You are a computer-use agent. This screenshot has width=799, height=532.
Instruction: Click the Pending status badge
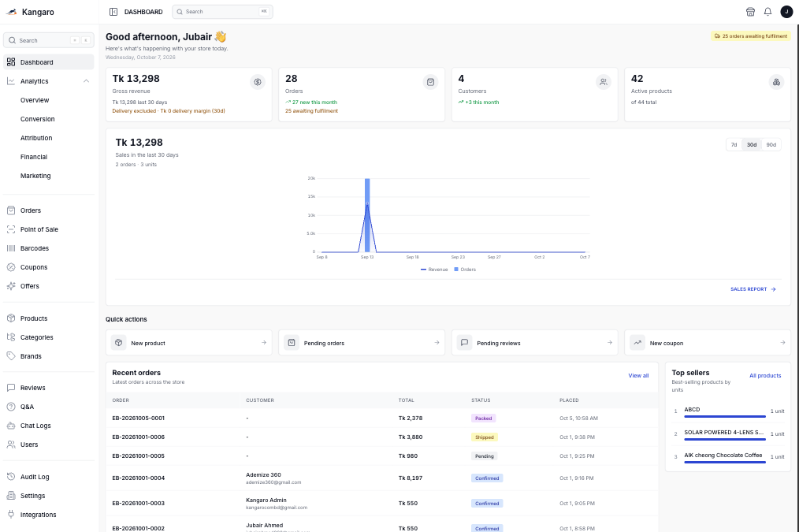coord(484,456)
